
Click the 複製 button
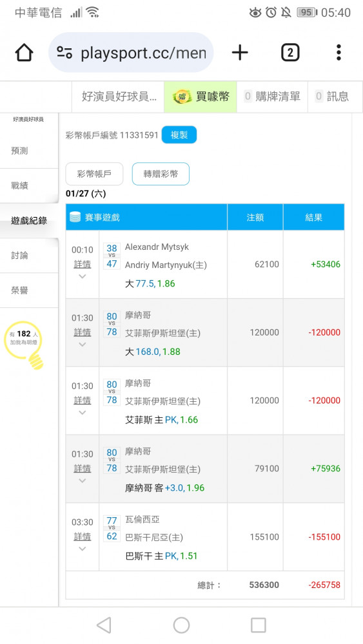click(x=179, y=135)
